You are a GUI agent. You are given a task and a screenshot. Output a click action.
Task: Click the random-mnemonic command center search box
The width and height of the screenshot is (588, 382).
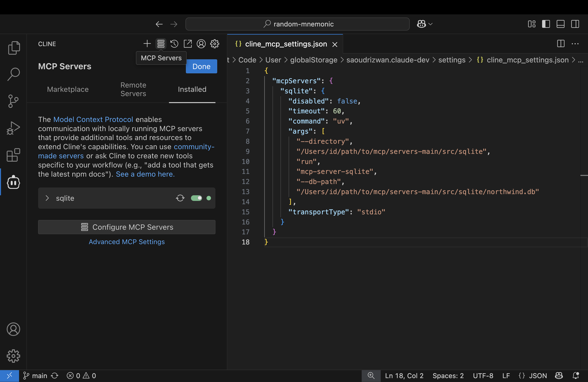tap(297, 24)
